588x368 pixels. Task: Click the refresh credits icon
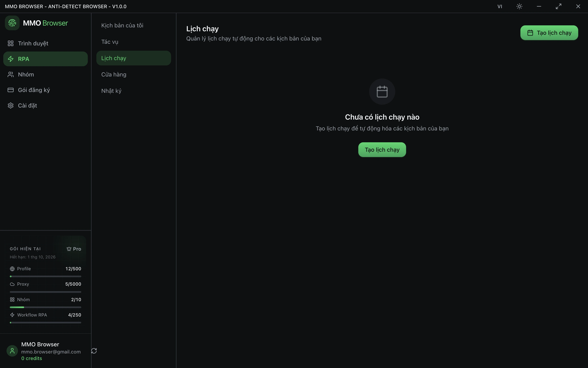94,351
